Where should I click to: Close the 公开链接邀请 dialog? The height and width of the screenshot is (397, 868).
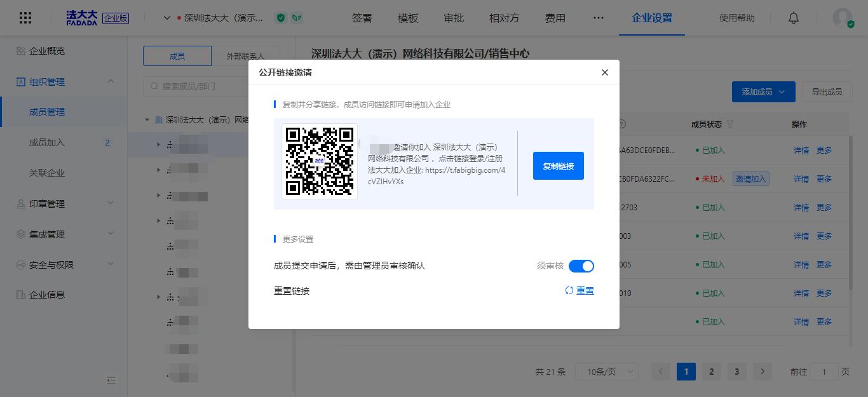(x=605, y=72)
